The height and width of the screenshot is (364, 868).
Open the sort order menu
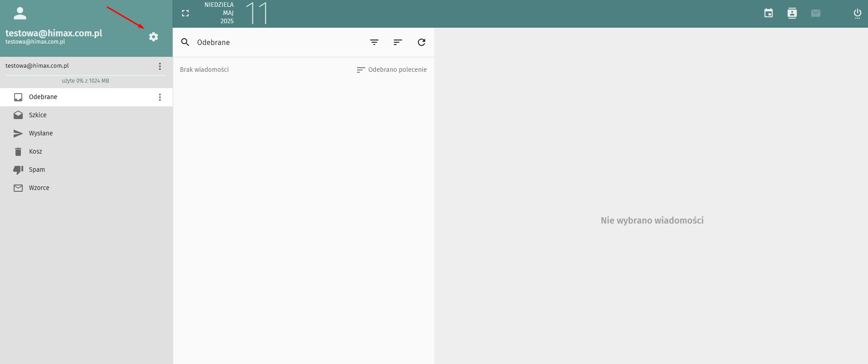[398, 42]
